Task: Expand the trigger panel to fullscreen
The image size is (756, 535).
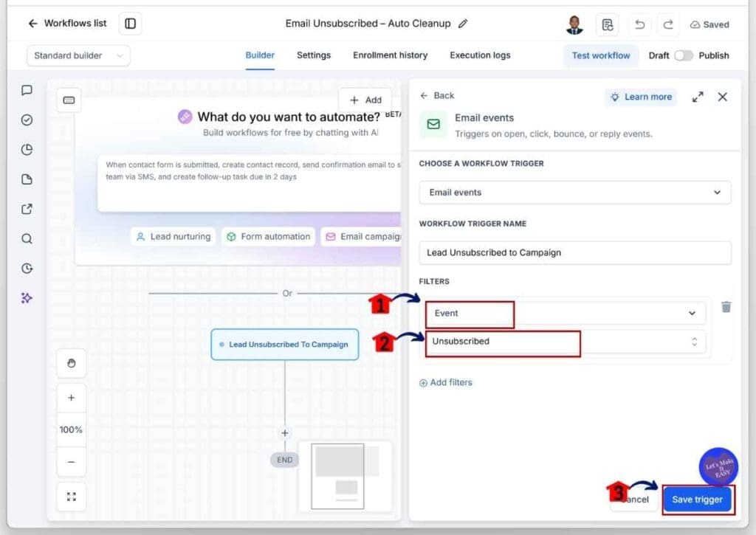Action: (x=697, y=97)
